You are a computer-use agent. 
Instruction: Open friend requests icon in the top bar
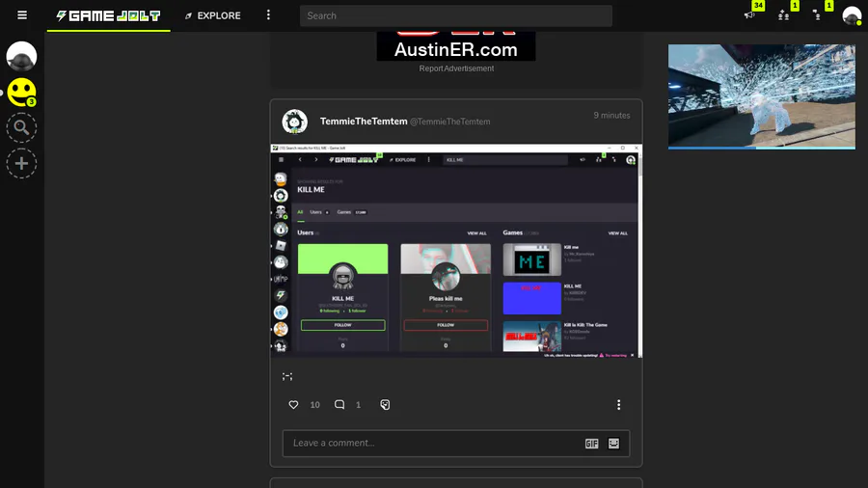click(x=784, y=14)
